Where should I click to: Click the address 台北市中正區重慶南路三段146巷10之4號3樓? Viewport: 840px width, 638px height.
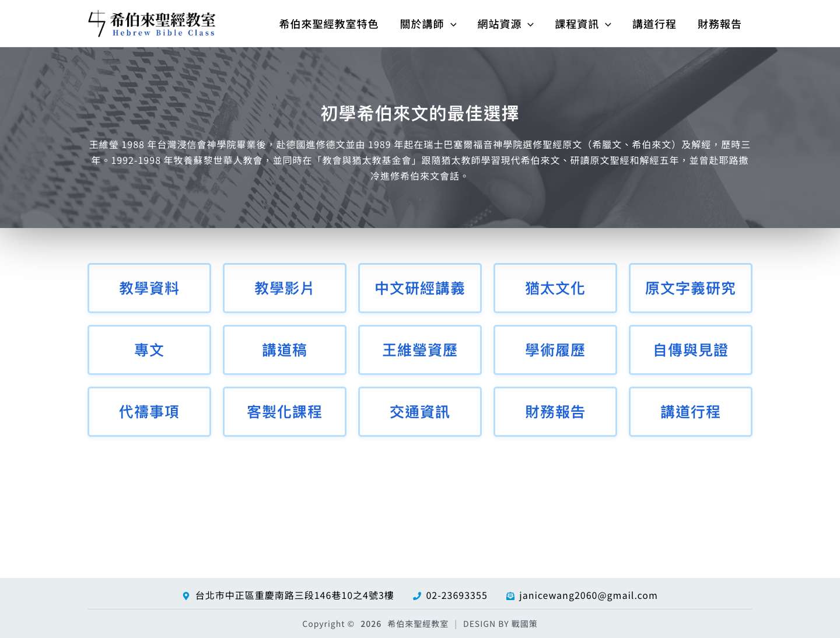pos(295,595)
